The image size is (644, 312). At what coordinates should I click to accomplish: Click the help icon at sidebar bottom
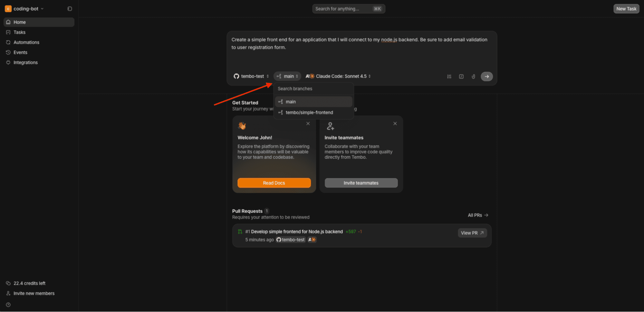[x=8, y=305]
